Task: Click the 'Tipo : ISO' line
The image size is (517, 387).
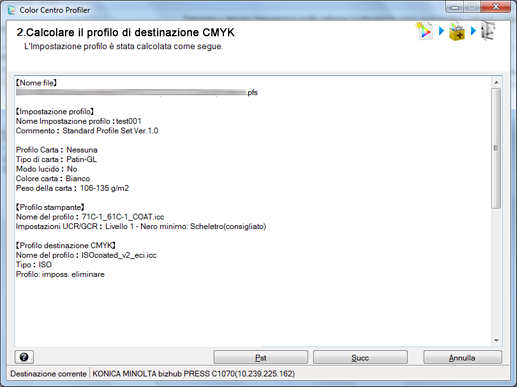Action: [34, 265]
